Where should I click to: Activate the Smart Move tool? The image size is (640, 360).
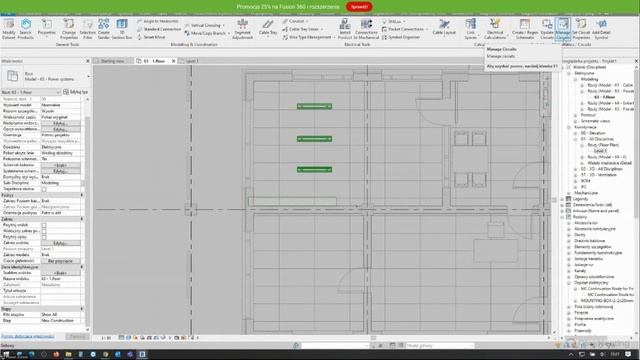click(x=151, y=37)
